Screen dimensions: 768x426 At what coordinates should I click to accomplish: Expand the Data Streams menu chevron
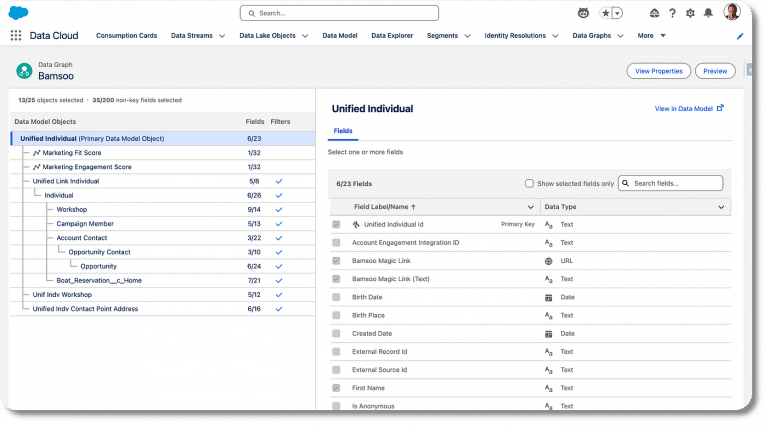[222, 36]
